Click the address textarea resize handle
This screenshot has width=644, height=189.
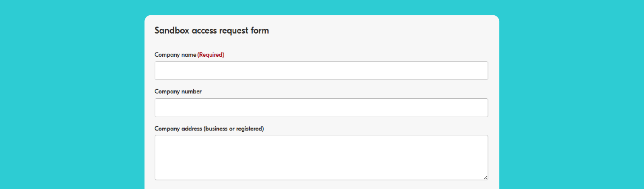click(x=485, y=177)
